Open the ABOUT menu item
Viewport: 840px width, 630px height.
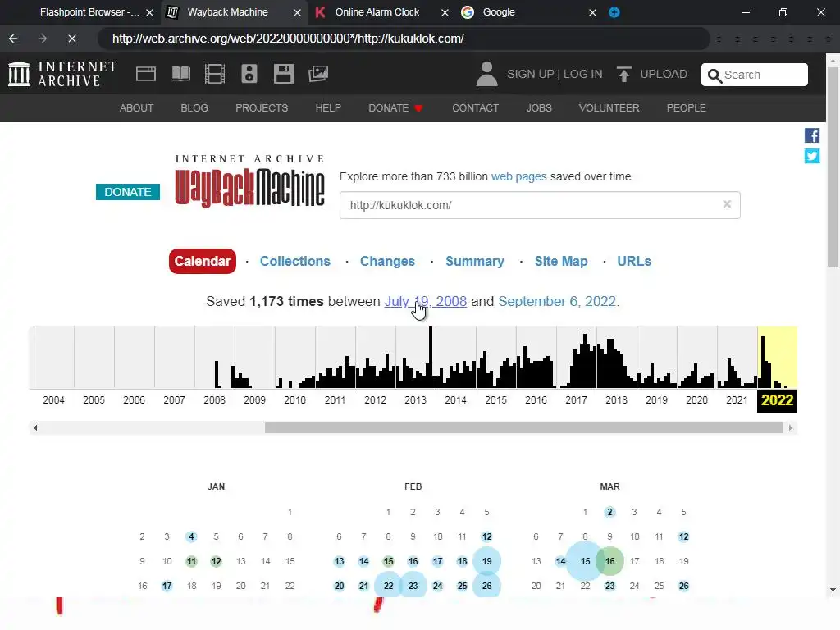tap(137, 107)
